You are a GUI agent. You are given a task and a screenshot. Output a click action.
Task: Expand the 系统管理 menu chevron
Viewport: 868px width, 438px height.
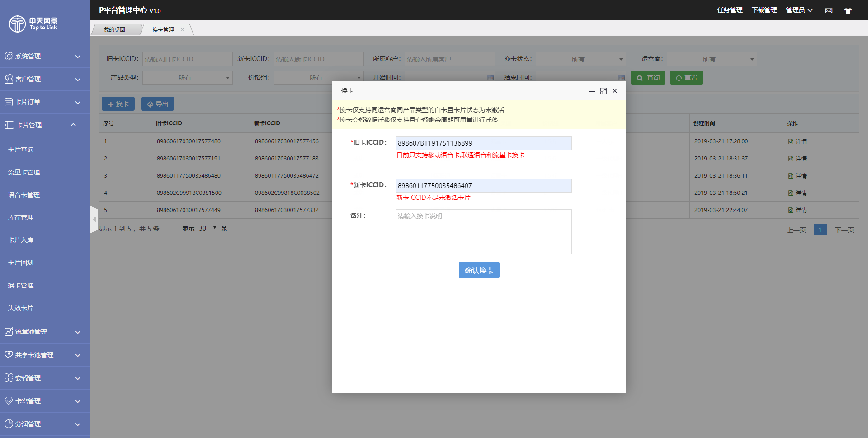[78, 57]
